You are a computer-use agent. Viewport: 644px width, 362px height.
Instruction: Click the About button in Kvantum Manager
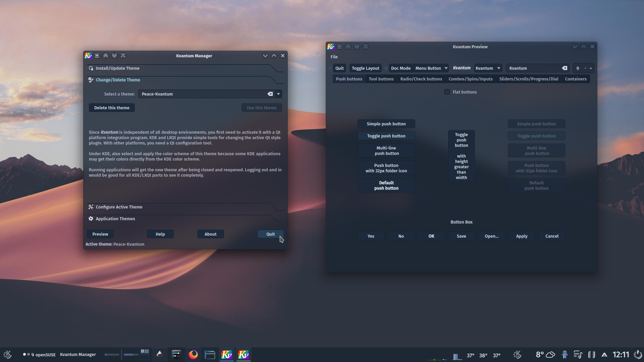point(210,234)
